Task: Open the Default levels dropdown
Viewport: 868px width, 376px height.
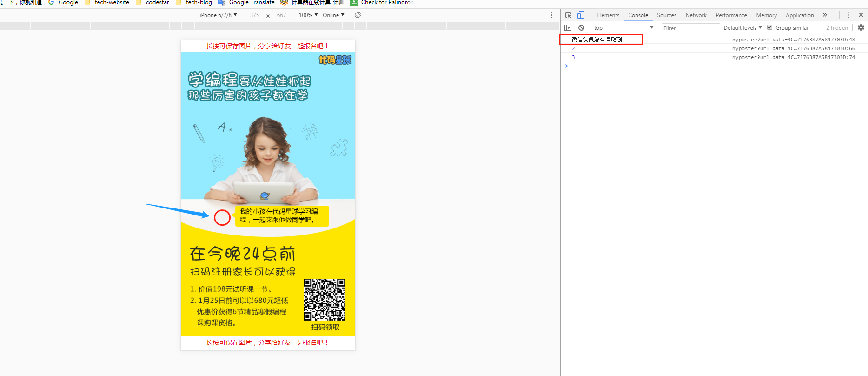Action: click(742, 28)
